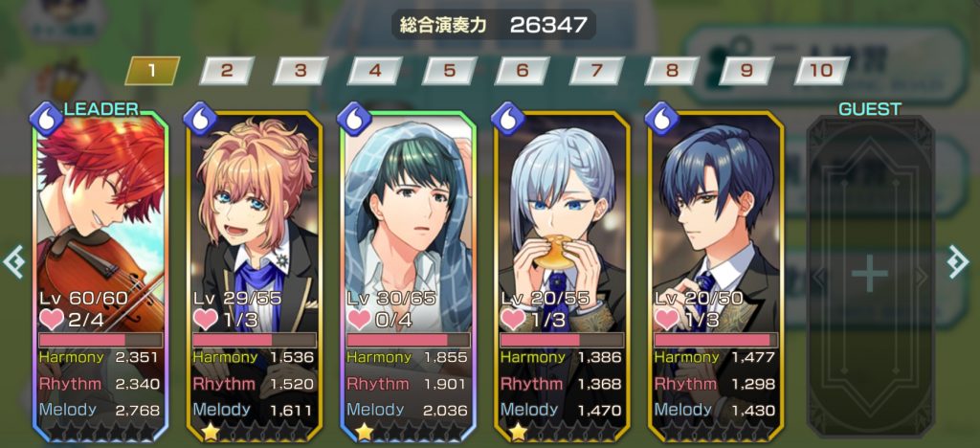This screenshot has width=980, height=448.
Task: Click the star rating row on the Lv 30/65 card
Action: (x=408, y=431)
